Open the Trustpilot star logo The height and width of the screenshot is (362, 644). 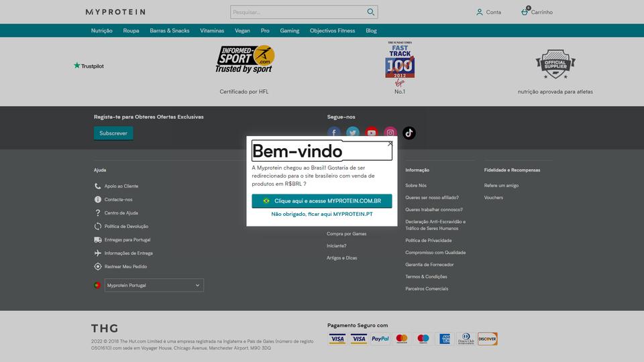click(x=89, y=66)
